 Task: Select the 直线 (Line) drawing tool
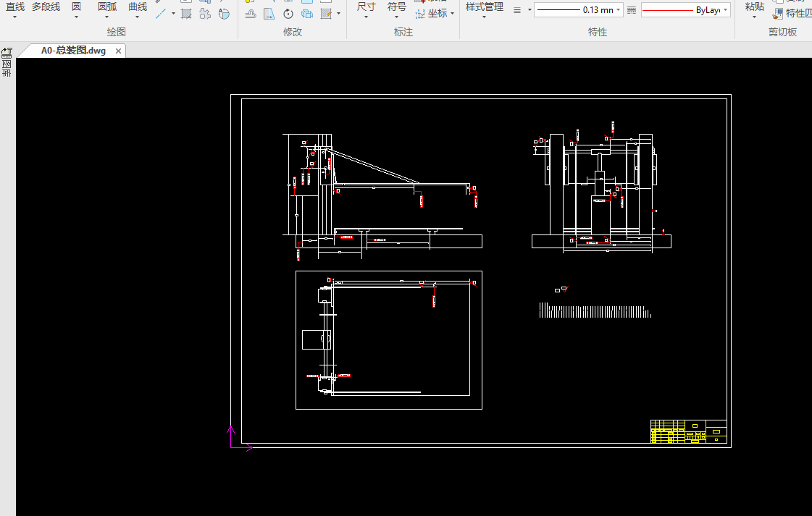[14, 7]
